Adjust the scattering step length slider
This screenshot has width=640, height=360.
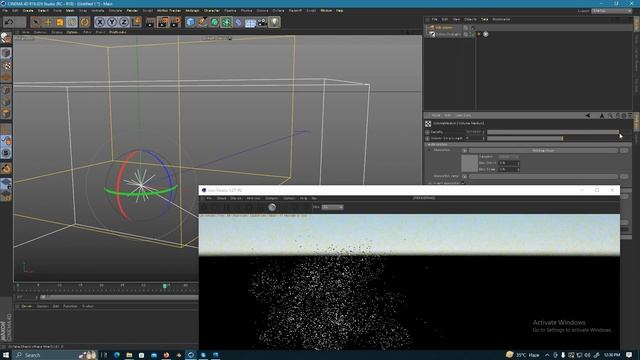coord(553,139)
